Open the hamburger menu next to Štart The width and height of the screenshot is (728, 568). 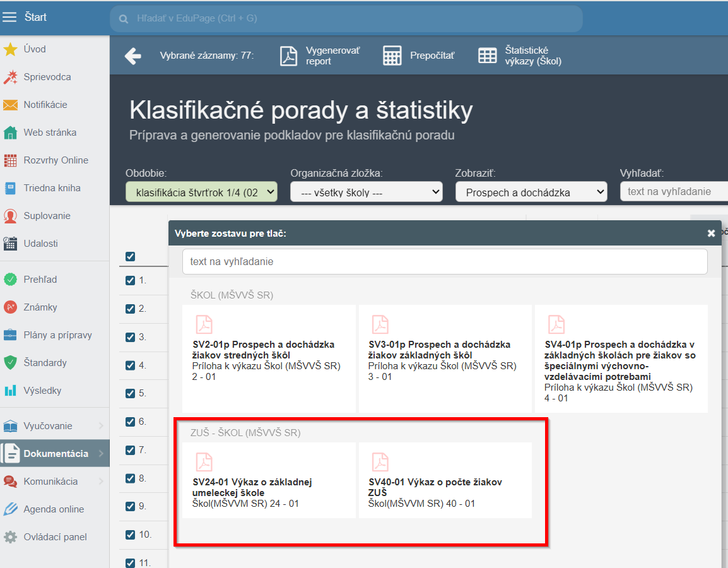tap(10, 17)
